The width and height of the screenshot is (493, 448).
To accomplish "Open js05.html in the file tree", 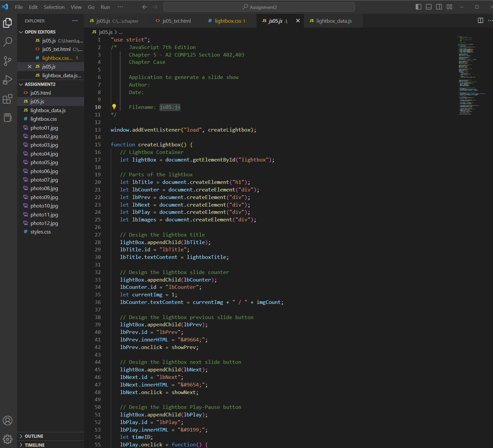I will click(51, 93).
